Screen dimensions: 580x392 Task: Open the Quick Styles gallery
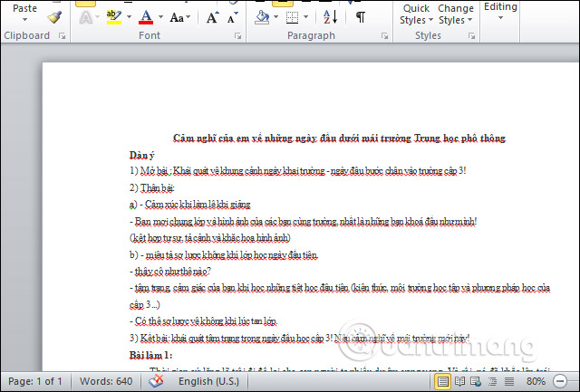coord(416,14)
